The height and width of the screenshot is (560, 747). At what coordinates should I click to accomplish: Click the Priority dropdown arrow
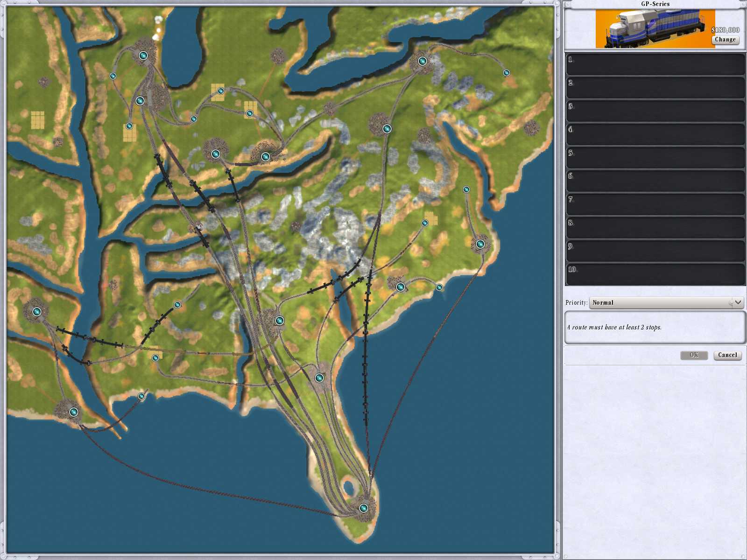coord(738,302)
